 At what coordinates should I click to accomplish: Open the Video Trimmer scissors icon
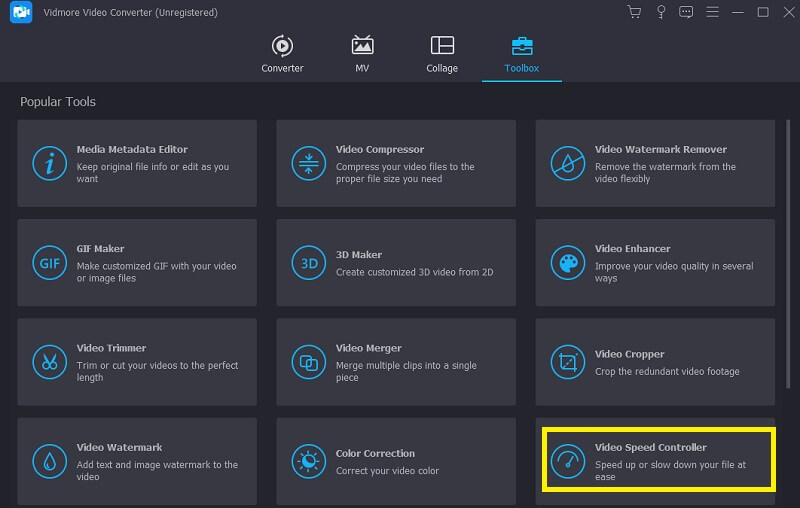tap(49, 361)
